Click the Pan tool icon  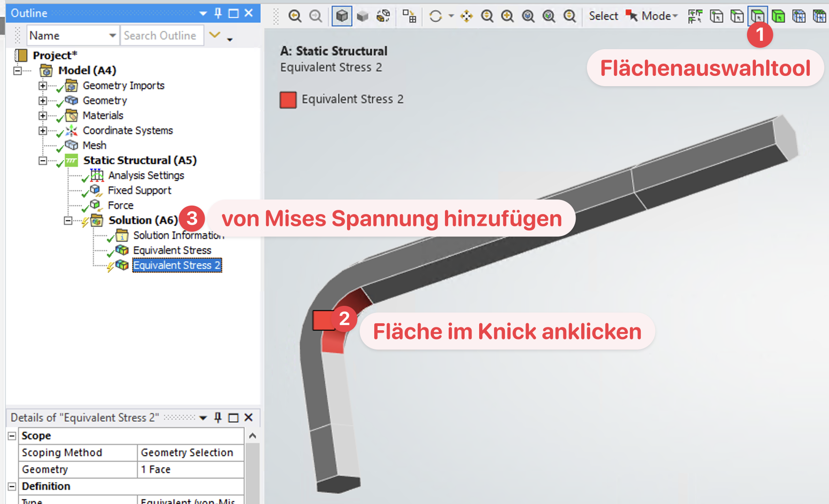466,16
